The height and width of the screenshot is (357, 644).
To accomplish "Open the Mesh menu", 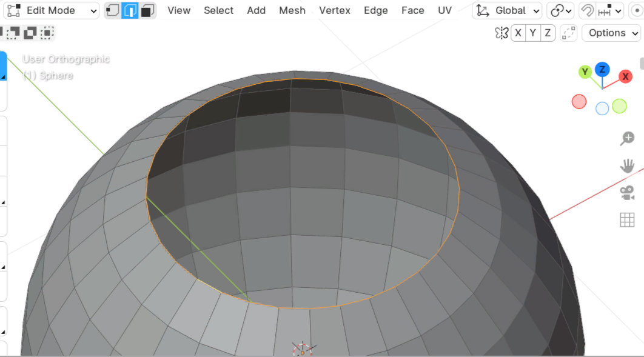I will coord(292,11).
